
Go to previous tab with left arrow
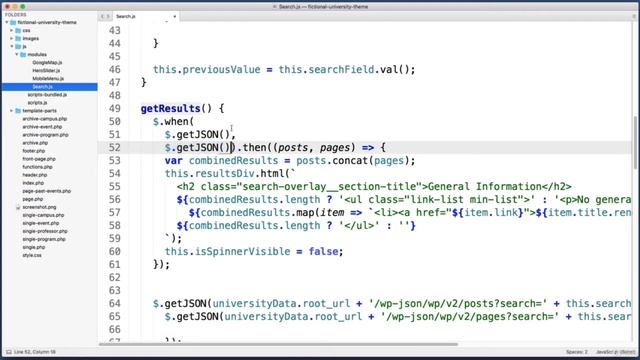[x=102, y=16]
